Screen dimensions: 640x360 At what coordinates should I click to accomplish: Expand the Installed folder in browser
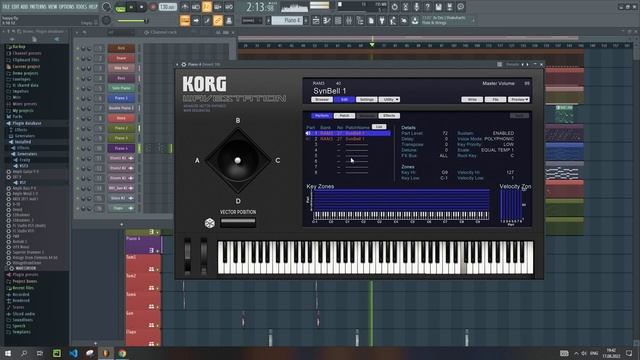coord(23,142)
